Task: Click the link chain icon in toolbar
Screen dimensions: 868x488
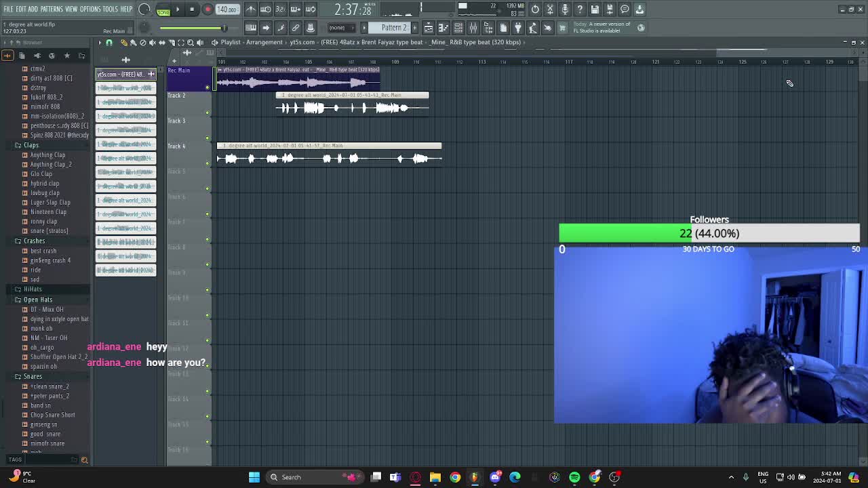Action: [x=296, y=28]
